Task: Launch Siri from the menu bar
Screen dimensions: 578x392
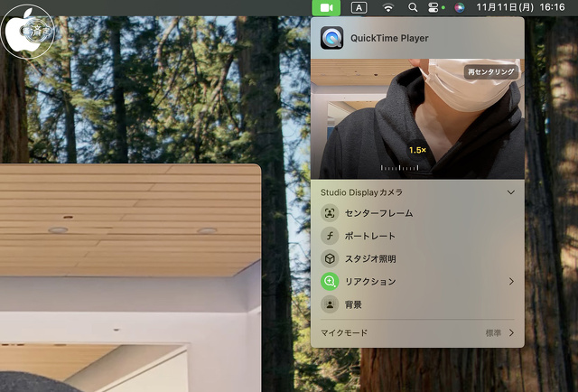Action: tap(460, 7)
